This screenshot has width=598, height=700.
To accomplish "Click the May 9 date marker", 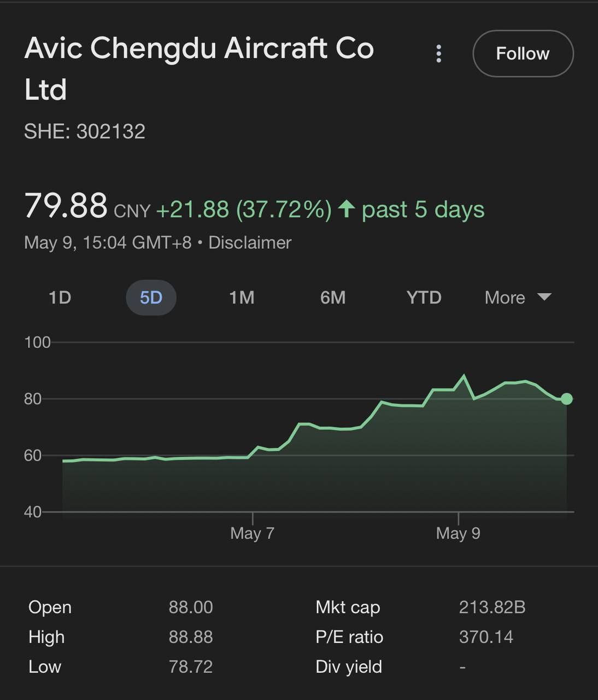I will (x=458, y=533).
